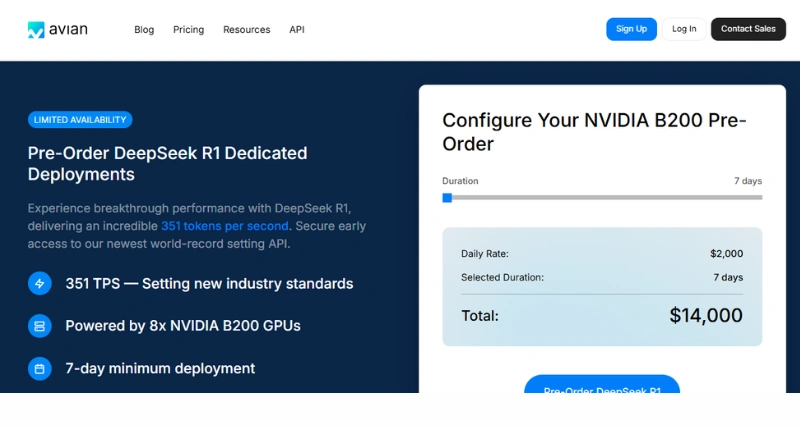Click the Limited Availability badge
800x427 pixels.
click(80, 120)
